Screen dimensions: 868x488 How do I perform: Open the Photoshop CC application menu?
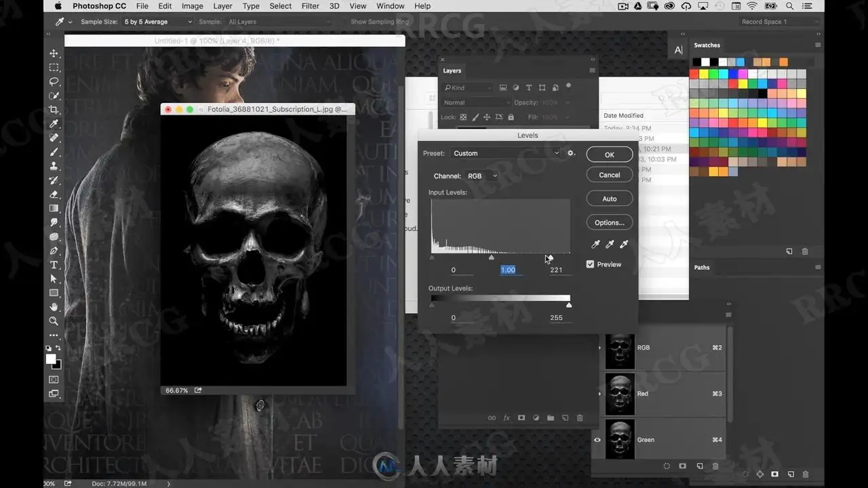pyautogui.click(x=99, y=6)
